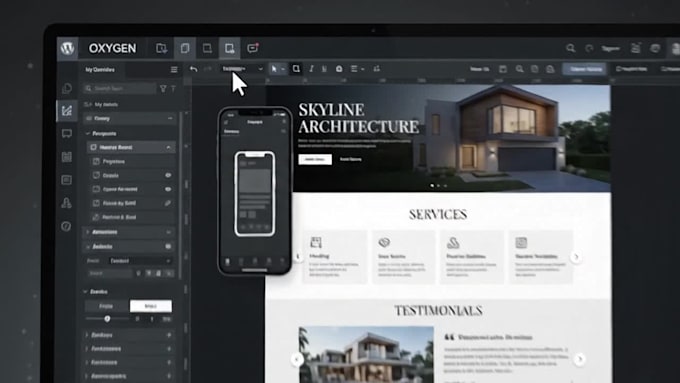Click the minus icon on row under My details
This screenshot has height=383, width=680.
[x=170, y=118]
